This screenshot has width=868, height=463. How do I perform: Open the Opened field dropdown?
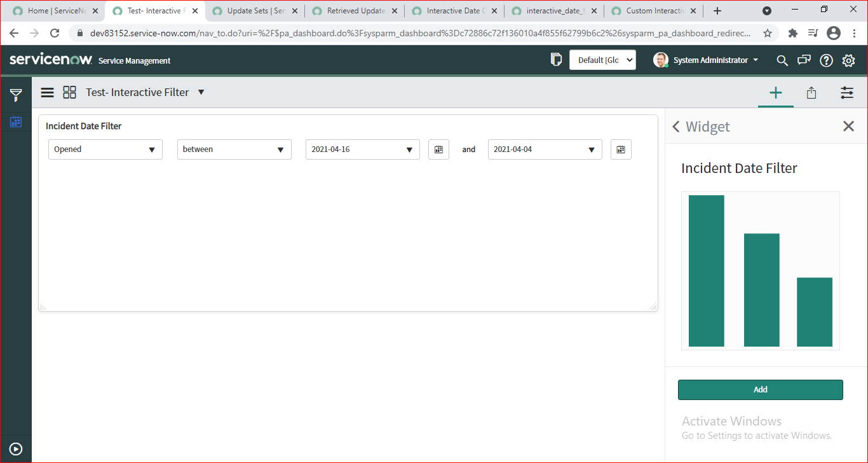click(x=105, y=149)
